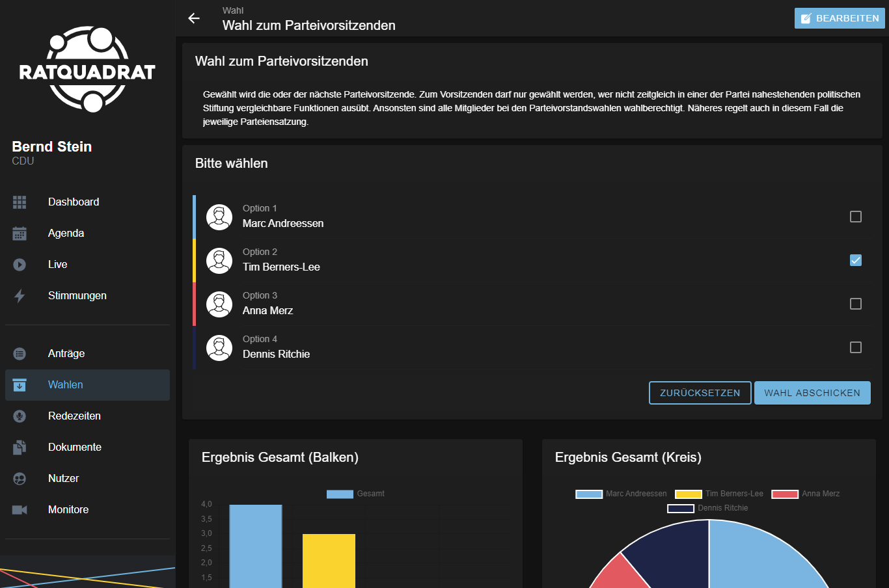This screenshot has width=889, height=588.
Task: Click the pencil icon in the Bearbeiten button
Action: point(806,18)
